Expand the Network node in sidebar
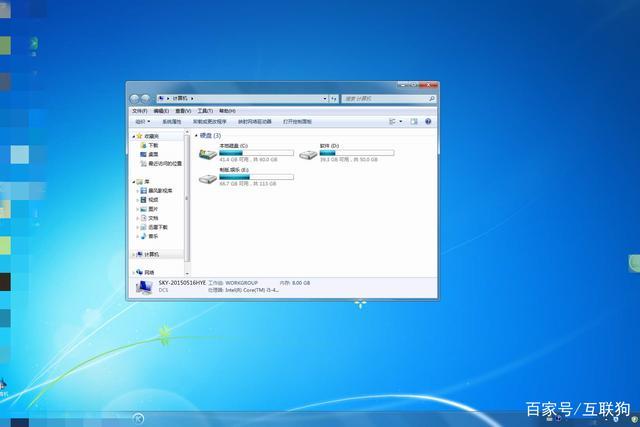This screenshot has height=427, width=640. (134, 272)
